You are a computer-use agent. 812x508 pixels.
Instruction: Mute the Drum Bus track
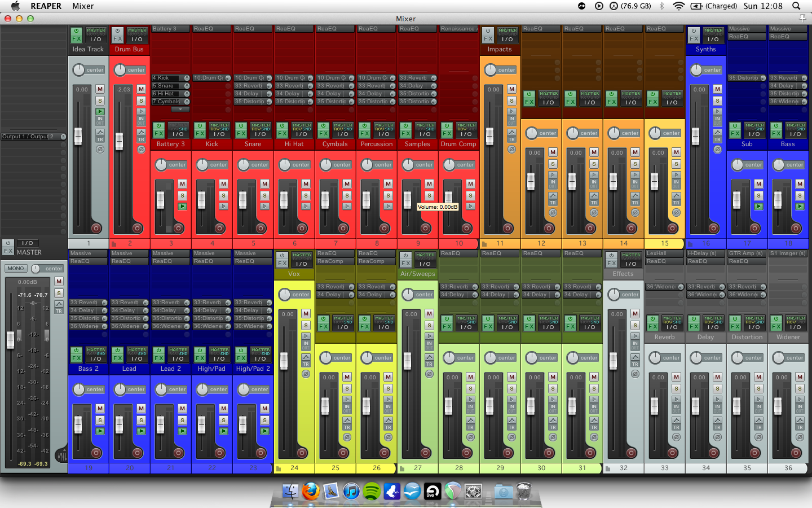[141, 89]
